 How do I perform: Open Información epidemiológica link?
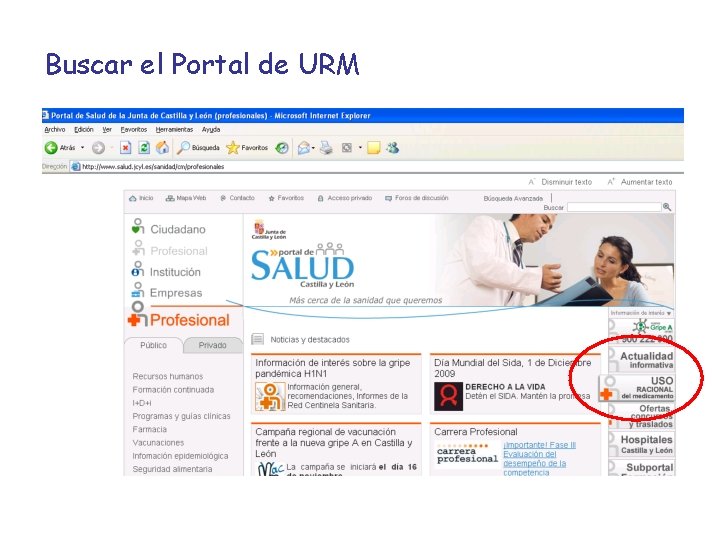180,456
